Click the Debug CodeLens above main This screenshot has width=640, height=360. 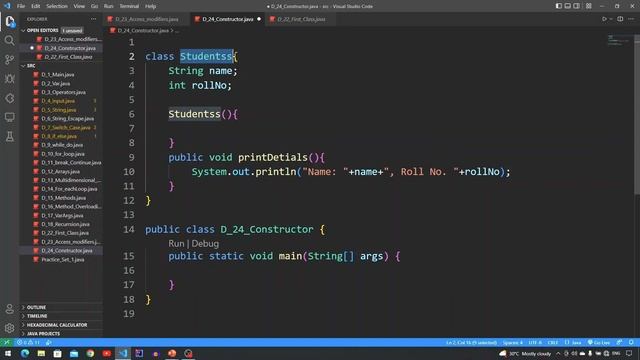coord(205,244)
